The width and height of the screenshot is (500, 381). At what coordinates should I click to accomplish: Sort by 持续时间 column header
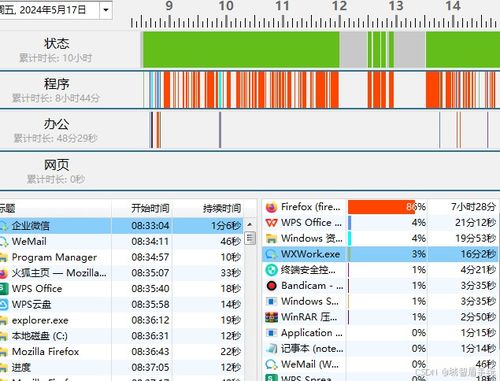pos(222,209)
